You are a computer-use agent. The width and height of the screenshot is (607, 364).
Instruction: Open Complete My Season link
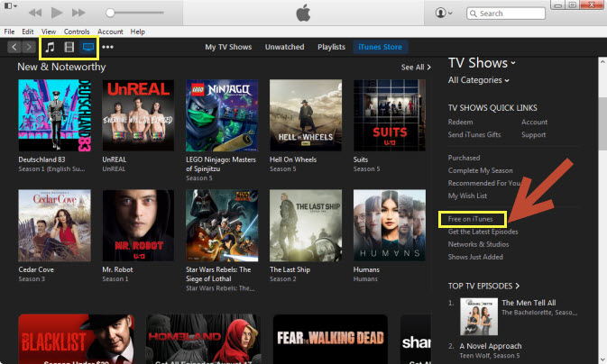click(x=480, y=170)
